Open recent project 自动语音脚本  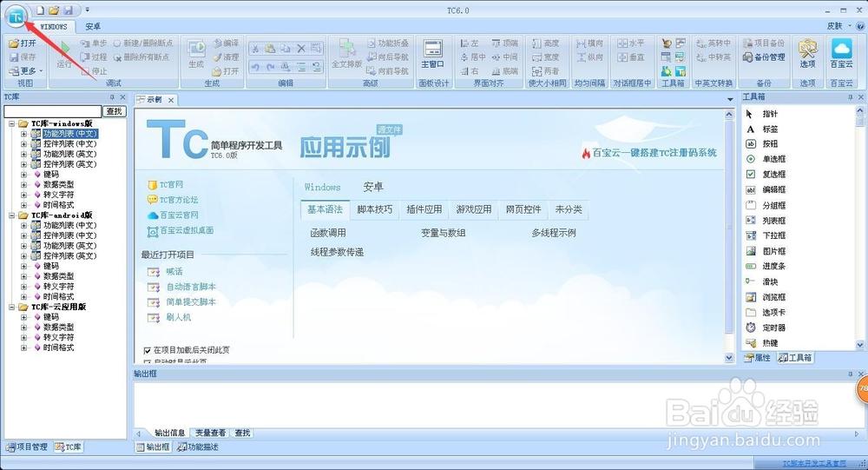(x=191, y=287)
